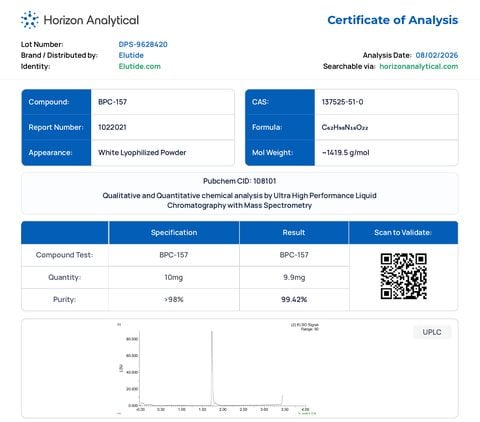The image size is (480, 422).
Task: Click the Scan to Validate header
Action: 403,232
